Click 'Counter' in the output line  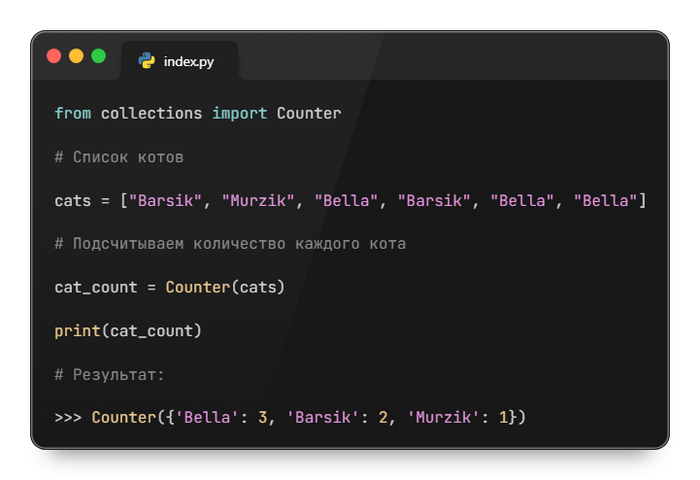click(x=124, y=417)
